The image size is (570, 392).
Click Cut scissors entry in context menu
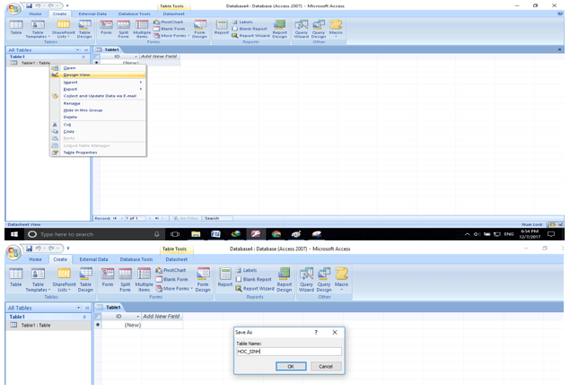click(x=67, y=125)
